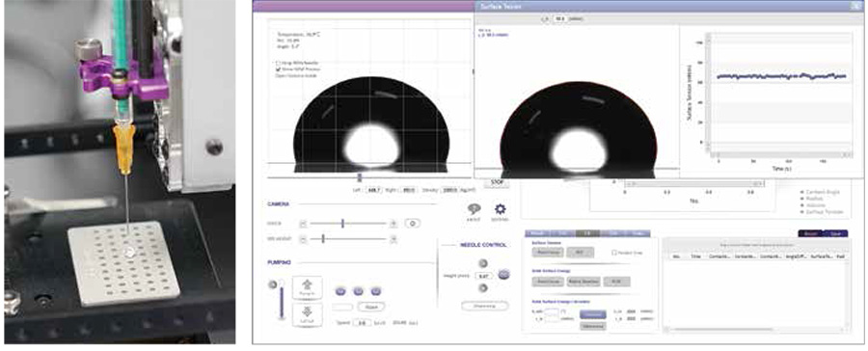Click the chat bubble icon near settings
The height and width of the screenshot is (351, 868).
pos(474,209)
